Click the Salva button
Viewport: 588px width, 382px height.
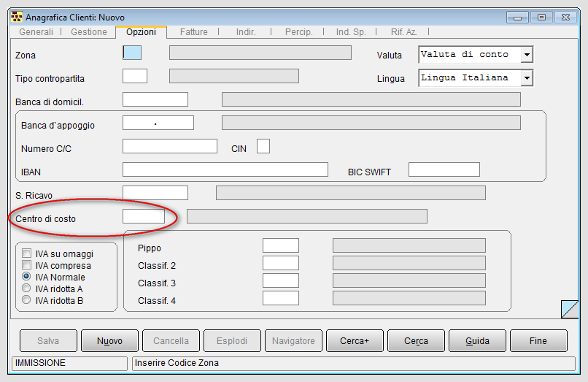click(48, 340)
